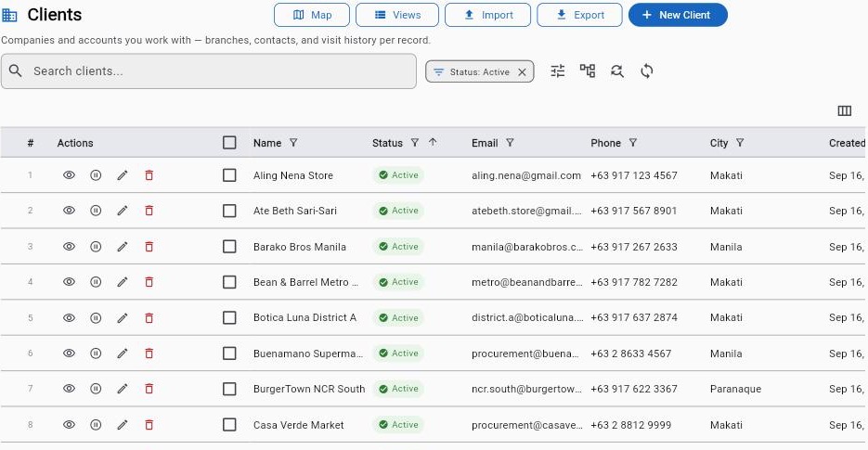The height and width of the screenshot is (450, 868).
Task: Toggle the select-all checkbox in header
Action: [x=229, y=143]
